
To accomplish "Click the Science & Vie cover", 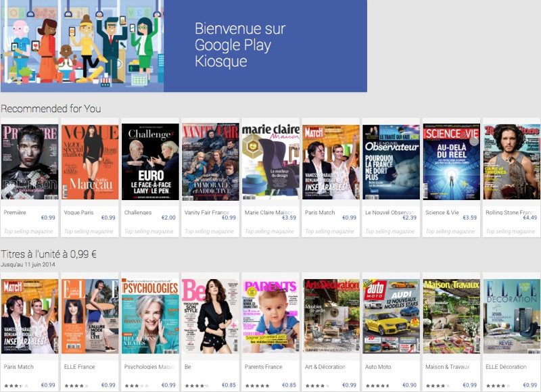I will pos(451,162).
